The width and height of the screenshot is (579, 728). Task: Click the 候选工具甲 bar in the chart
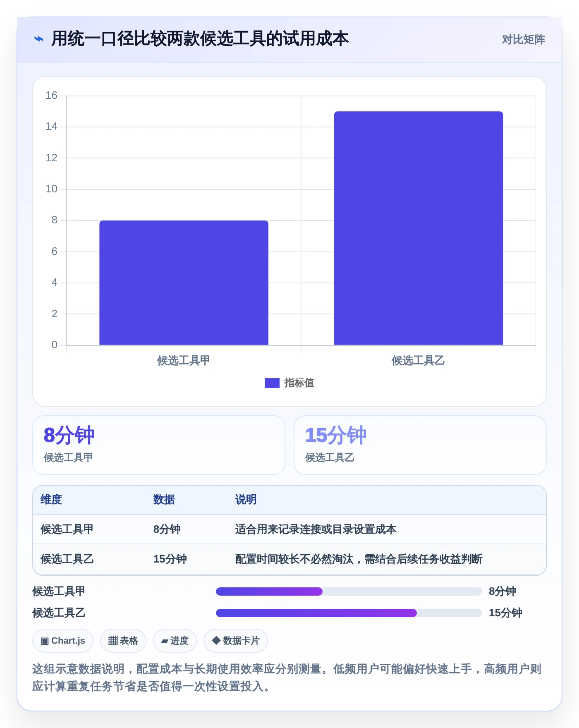184,283
